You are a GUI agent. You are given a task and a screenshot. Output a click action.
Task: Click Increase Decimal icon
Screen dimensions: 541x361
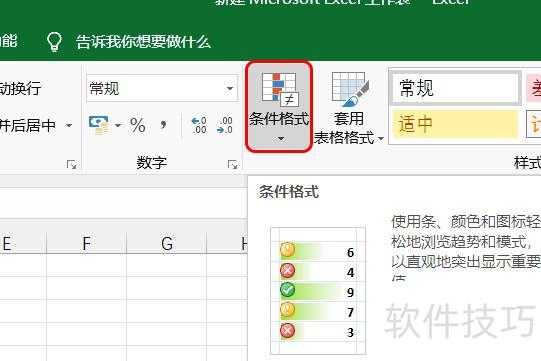(199, 125)
